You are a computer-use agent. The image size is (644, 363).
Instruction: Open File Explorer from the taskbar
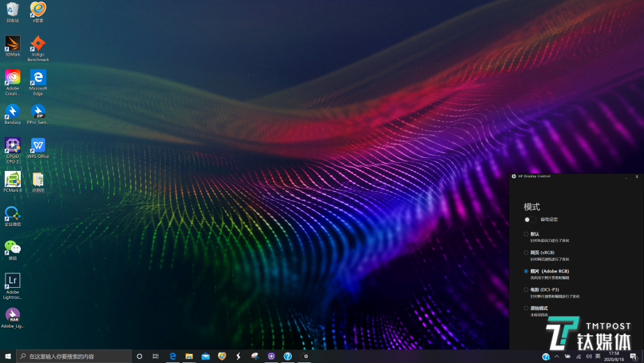[x=189, y=356]
